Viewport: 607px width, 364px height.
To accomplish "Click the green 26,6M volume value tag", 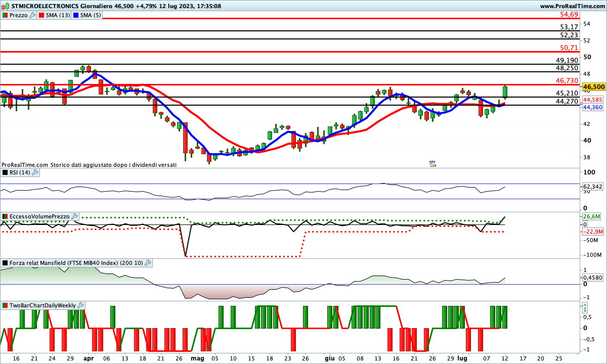I will [592, 216].
